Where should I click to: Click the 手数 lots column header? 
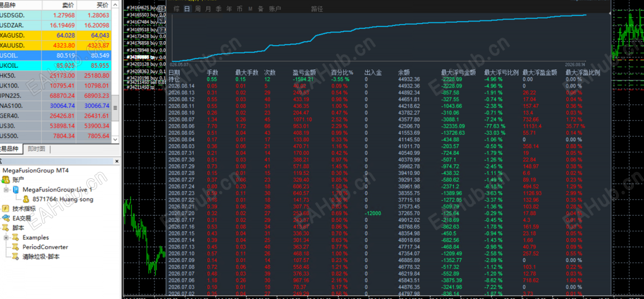click(213, 72)
